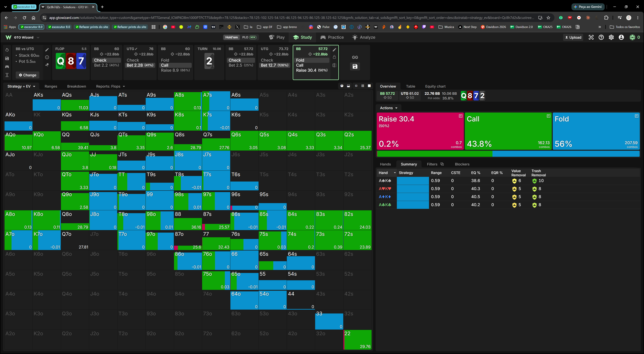Select Raise 8.9 (66%) in BB flop node
The height and width of the screenshot is (354, 644).
pos(175,70)
